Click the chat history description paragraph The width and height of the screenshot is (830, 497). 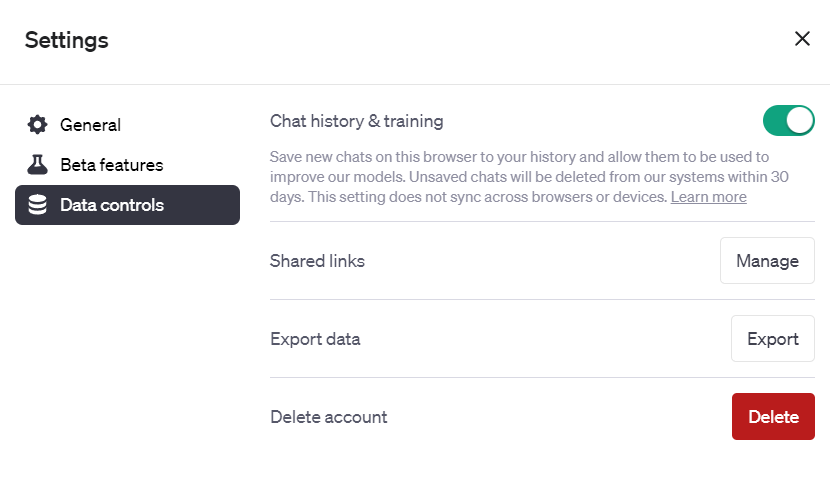click(500, 177)
